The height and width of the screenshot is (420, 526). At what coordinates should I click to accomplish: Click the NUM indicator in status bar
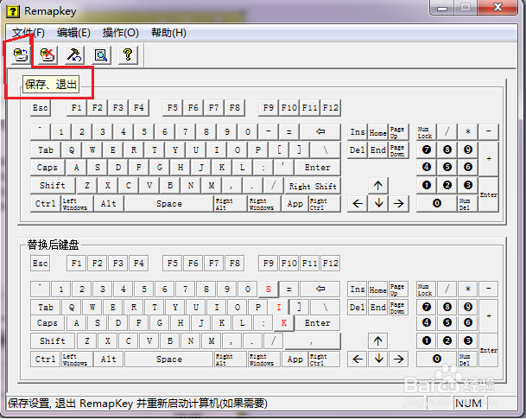click(469, 403)
